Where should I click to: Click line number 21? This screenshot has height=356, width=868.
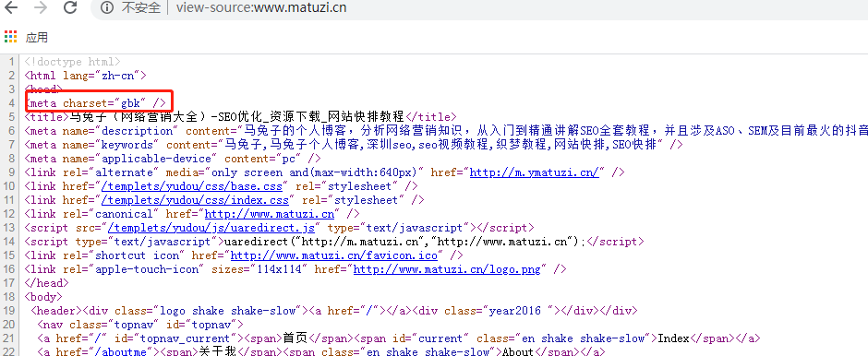9,338
